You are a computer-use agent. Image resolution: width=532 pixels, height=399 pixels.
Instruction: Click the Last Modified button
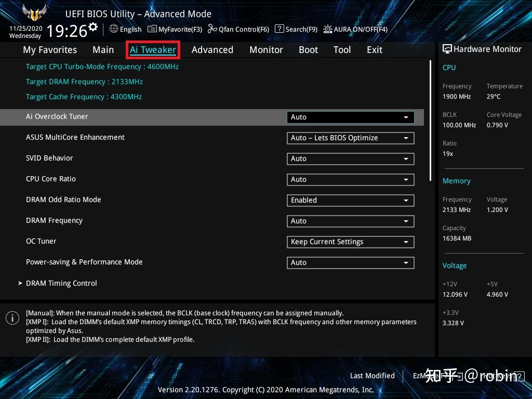tap(372, 376)
